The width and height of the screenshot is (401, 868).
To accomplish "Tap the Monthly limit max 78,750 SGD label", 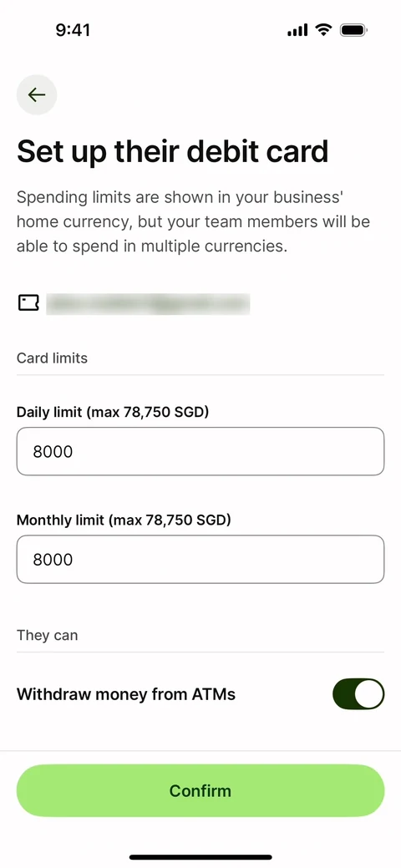I will click(x=124, y=520).
